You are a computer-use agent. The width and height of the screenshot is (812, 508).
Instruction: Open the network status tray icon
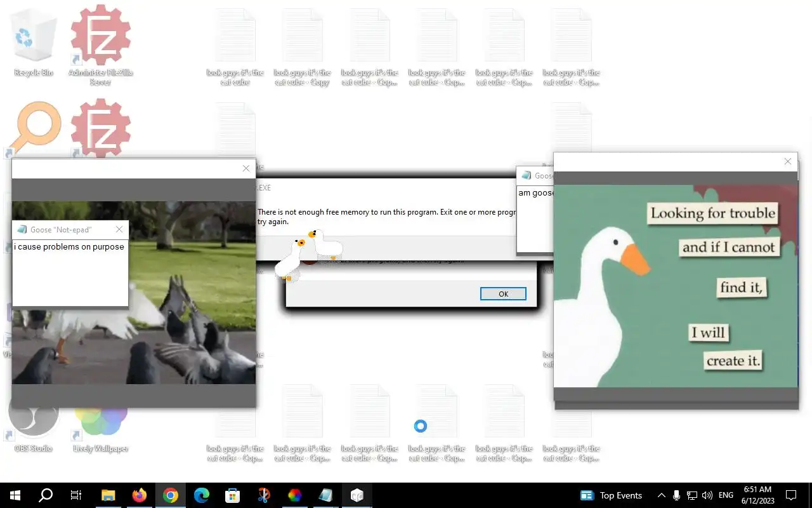coord(692,495)
